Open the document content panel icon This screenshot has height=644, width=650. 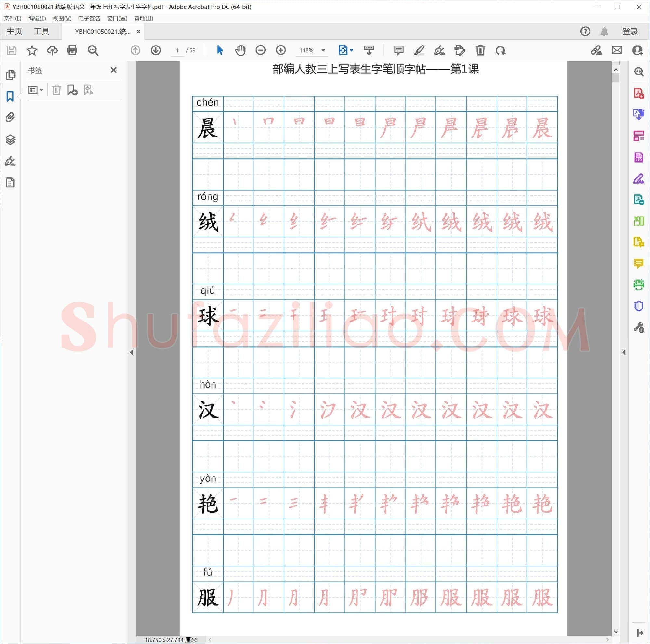10,183
